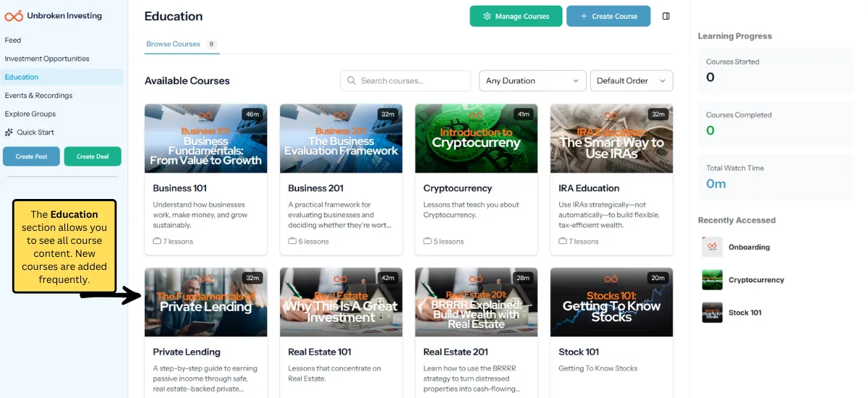868x398 pixels.
Task: Click the 46m duration badge
Action: click(x=252, y=114)
